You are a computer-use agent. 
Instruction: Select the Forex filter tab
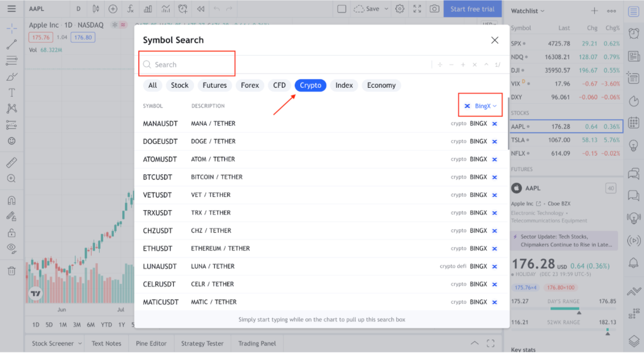point(250,85)
